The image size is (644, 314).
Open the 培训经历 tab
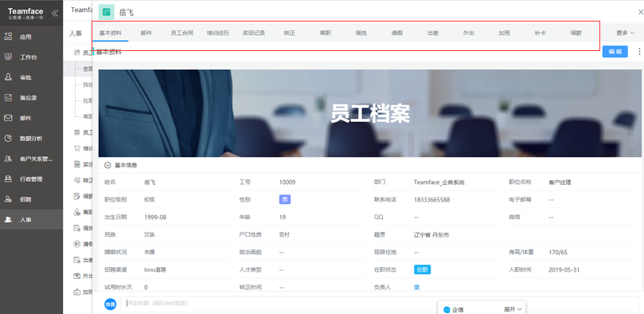(217, 33)
